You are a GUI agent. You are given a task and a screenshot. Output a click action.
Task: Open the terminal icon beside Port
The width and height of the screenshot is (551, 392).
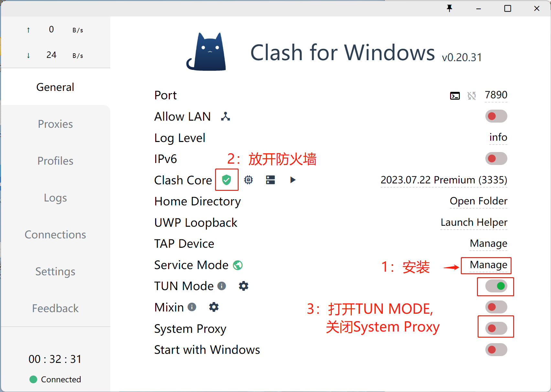click(x=455, y=96)
